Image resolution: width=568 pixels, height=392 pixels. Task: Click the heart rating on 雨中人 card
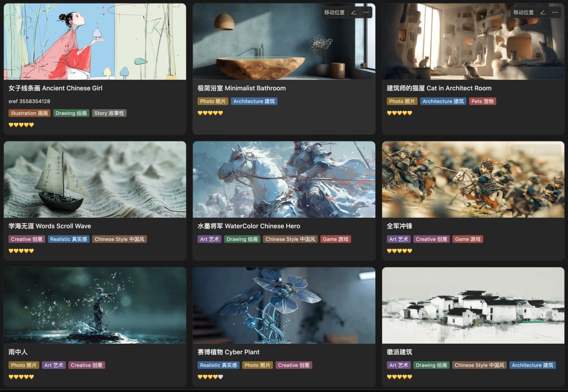[x=21, y=377]
